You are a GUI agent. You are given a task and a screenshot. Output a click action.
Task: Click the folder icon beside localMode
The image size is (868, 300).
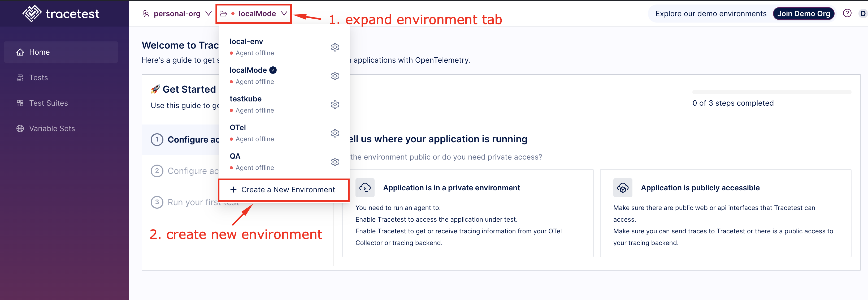point(223,14)
